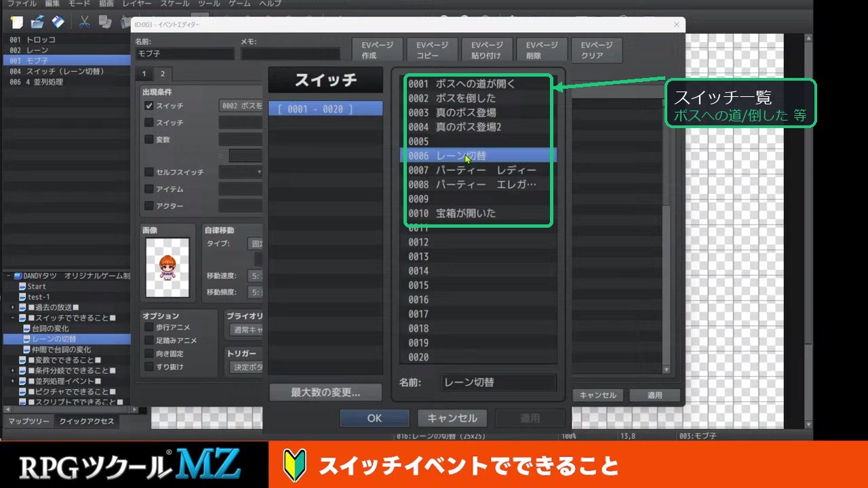Open the トリガー dropdown
This screenshot has width=868, height=488.
246,367
